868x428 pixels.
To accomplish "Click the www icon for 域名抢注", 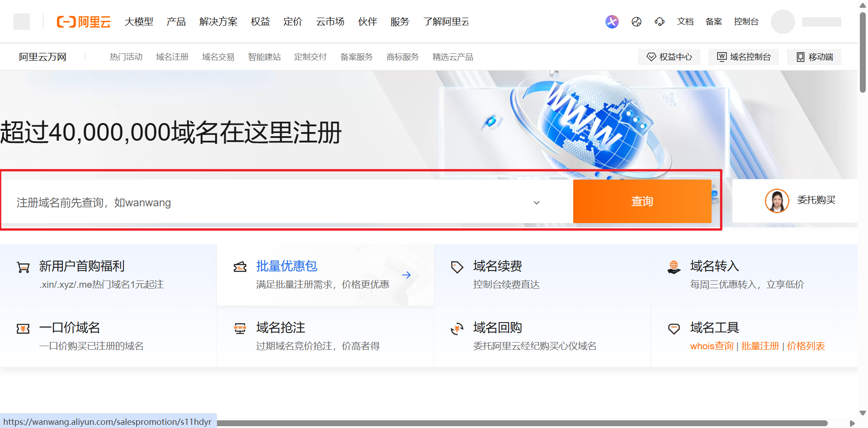I will (240, 328).
